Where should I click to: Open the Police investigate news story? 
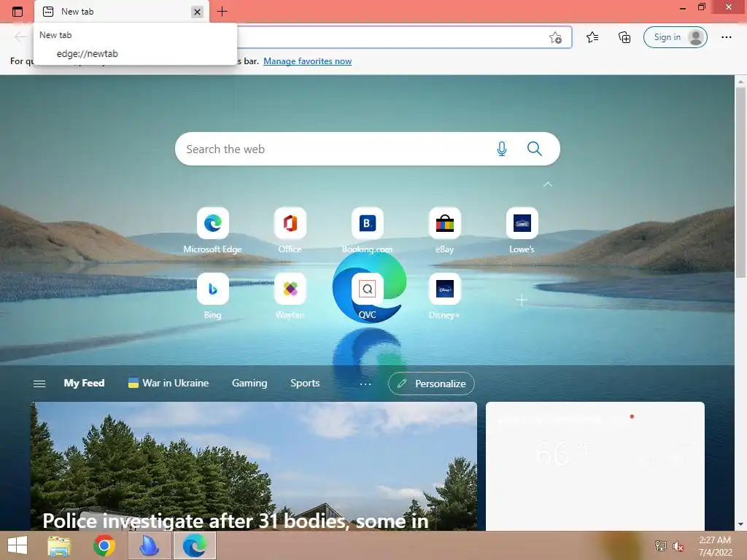[x=253, y=466]
